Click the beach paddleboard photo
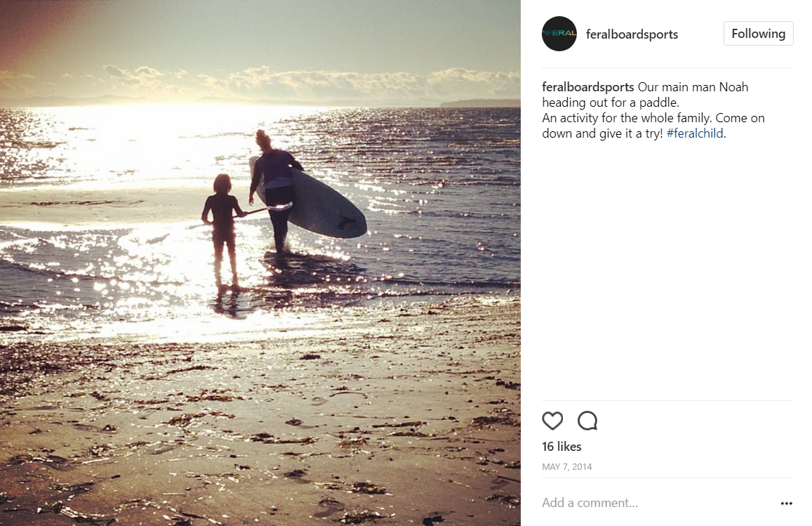 [260, 263]
